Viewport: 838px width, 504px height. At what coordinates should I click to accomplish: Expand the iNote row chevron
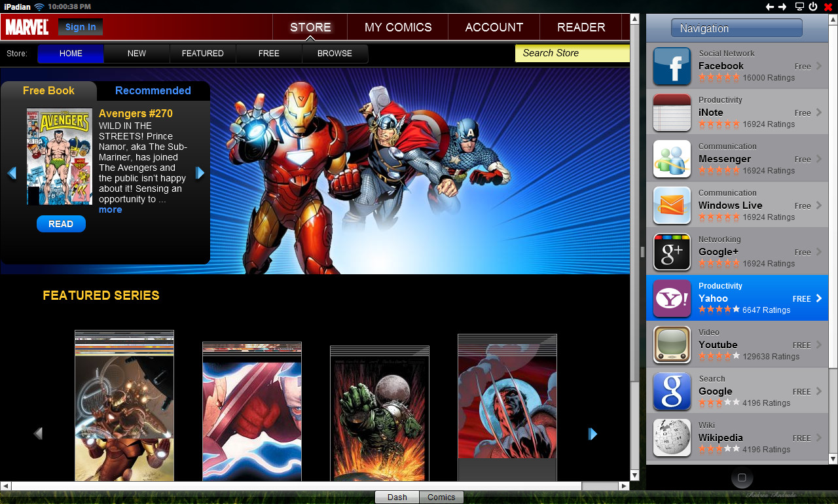818,113
